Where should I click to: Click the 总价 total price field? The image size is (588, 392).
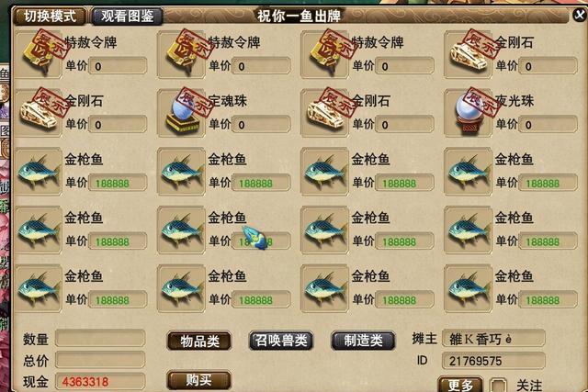coord(100,360)
